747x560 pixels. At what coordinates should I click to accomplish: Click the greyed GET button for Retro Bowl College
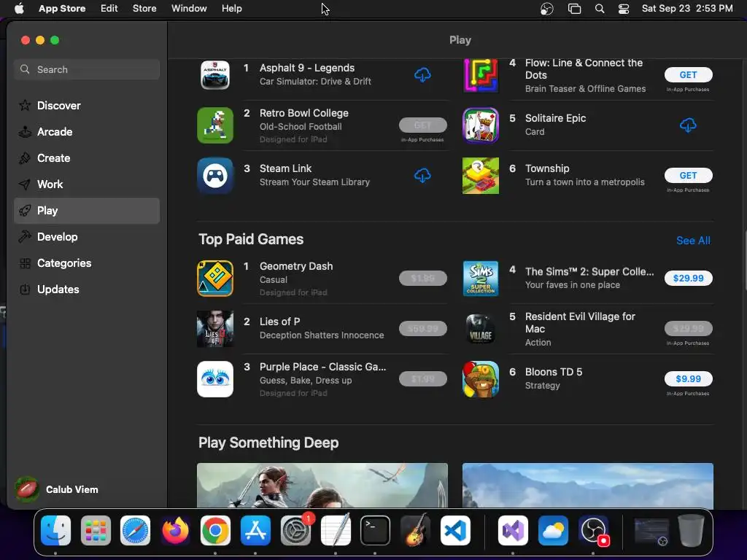[x=422, y=125]
